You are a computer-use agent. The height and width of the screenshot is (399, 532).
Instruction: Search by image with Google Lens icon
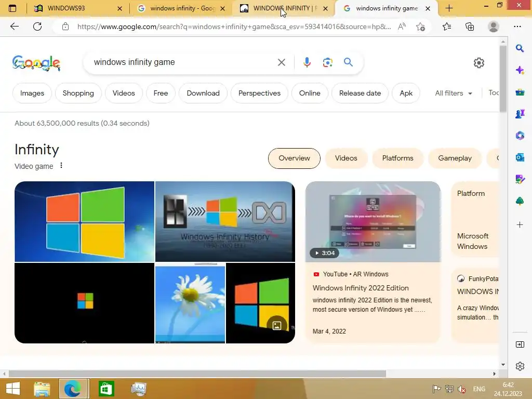[327, 62]
